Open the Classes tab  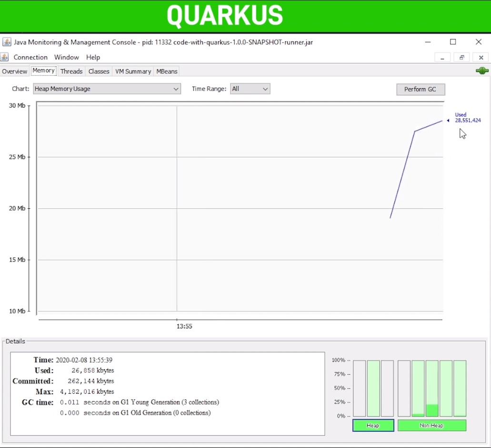(99, 71)
